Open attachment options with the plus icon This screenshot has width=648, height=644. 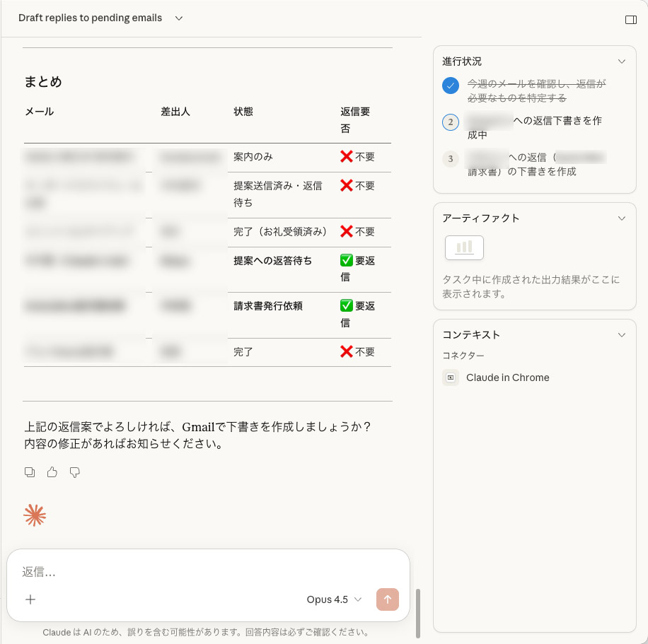click(x=30, y=599)
